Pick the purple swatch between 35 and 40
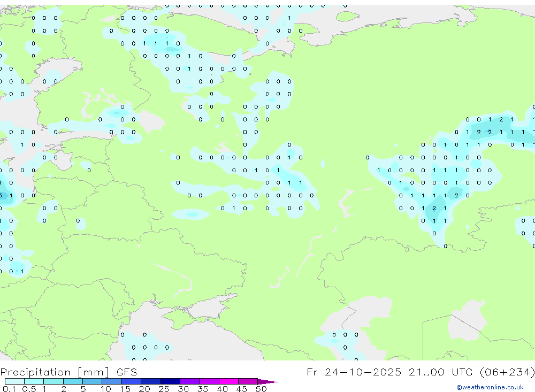 tap(209, 381)
